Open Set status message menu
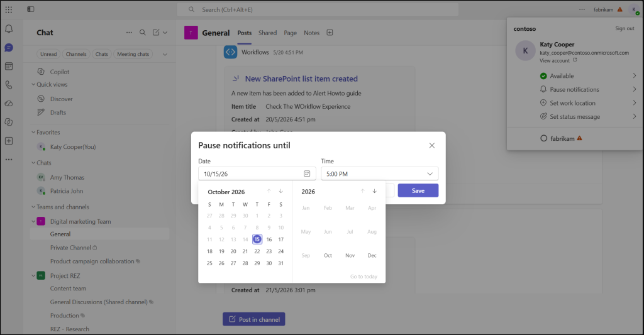Viewport: 644px width, 335px height. [588, 116]
